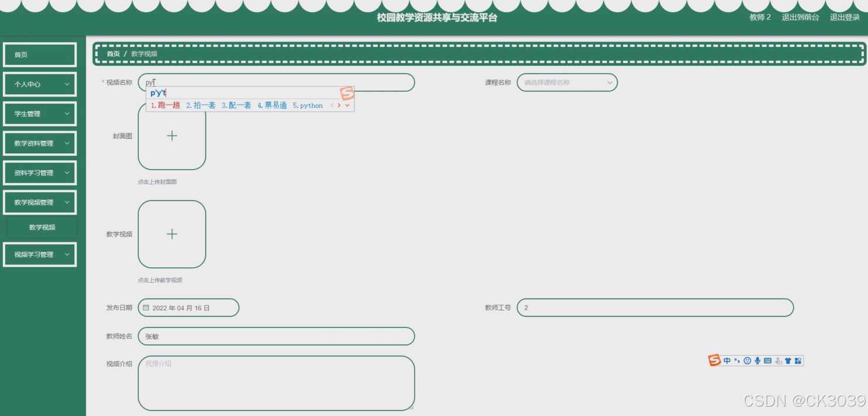Screen dimensions: 868x416
Task: Switch punctuation mode on the IME toolbar
Action: click(x=737, y=361)
